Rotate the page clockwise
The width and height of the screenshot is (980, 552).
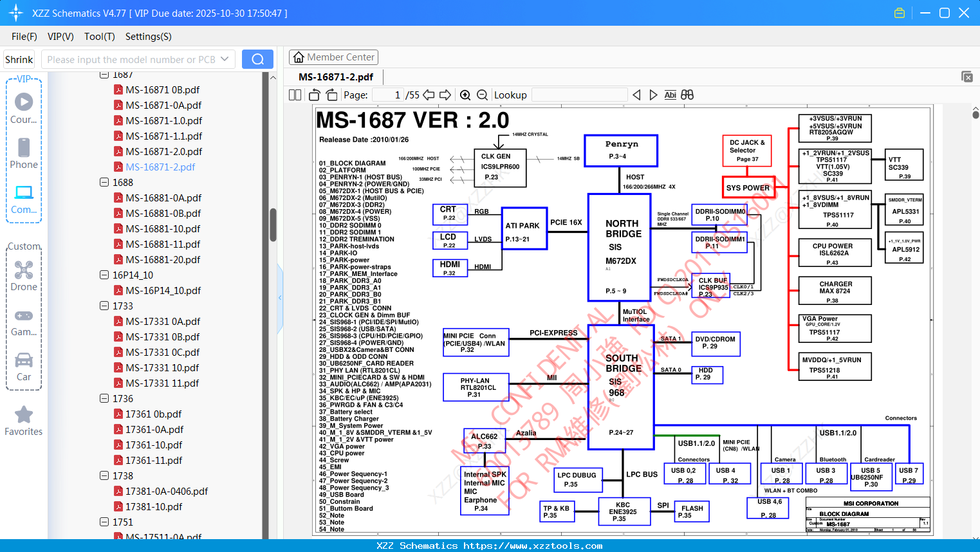(331, 94)
